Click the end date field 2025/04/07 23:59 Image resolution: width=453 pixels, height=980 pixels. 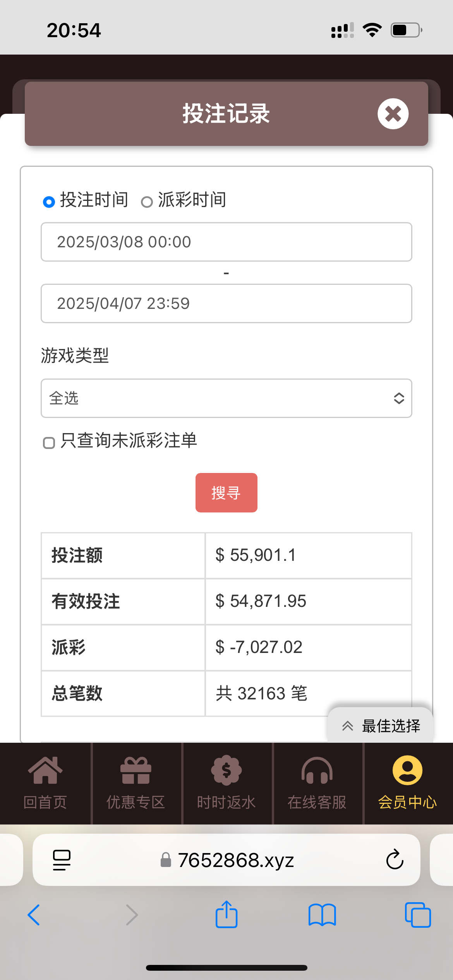[226, 303]
